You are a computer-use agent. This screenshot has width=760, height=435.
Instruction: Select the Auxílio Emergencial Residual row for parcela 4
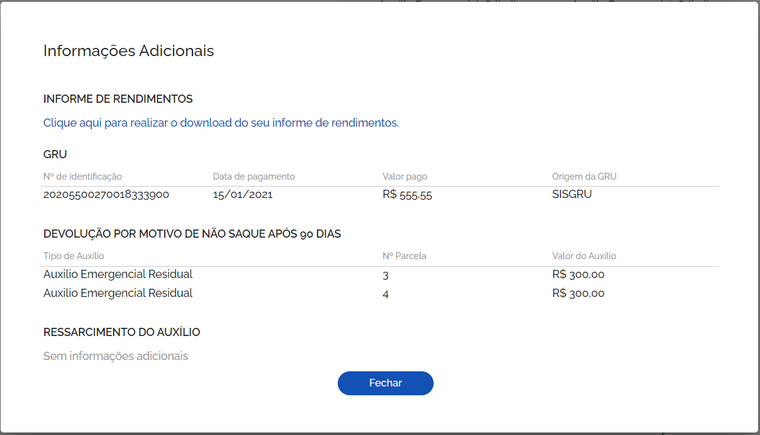[380, 293]
